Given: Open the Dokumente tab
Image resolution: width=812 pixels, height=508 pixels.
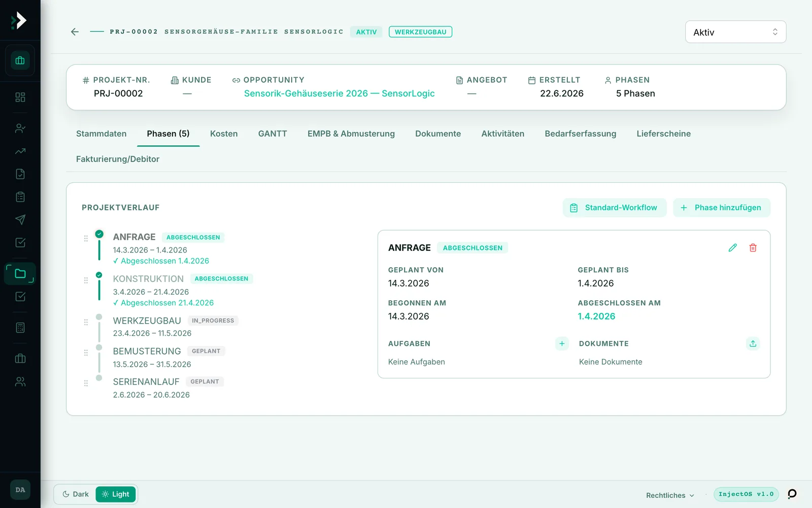Looking at the screenshot, I should [438, 134].
